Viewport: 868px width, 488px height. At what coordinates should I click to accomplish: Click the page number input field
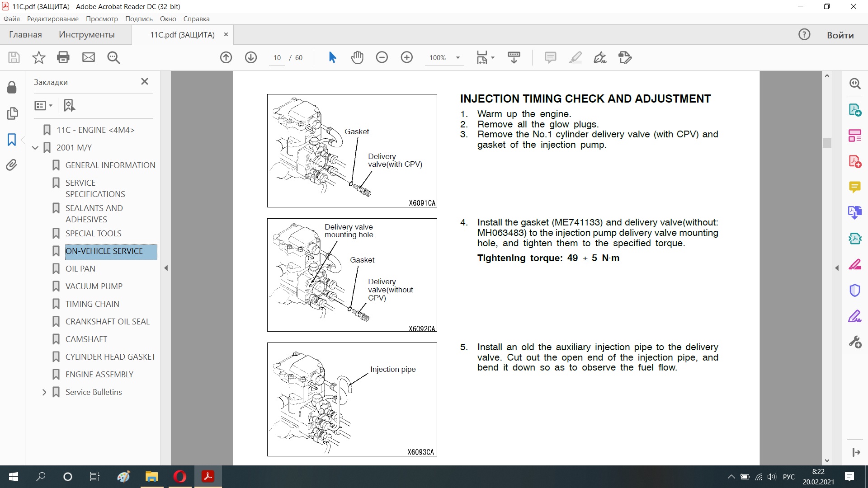277,58
